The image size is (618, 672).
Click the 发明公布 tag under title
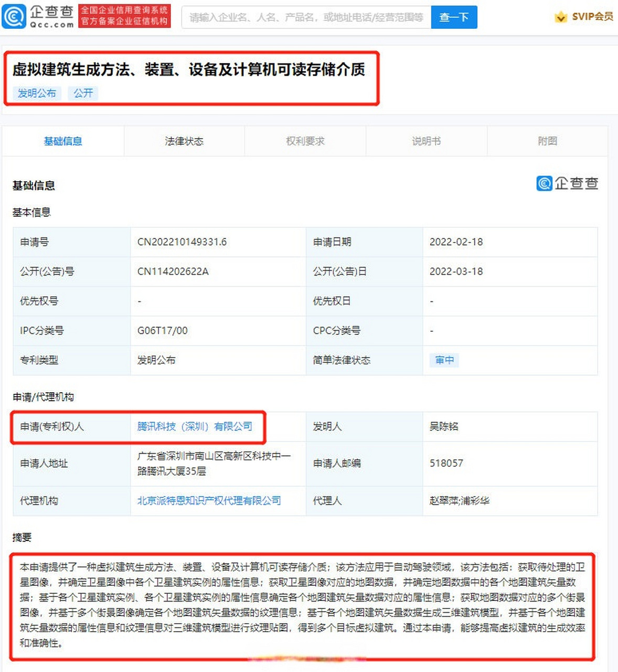[x=37, y=93]
